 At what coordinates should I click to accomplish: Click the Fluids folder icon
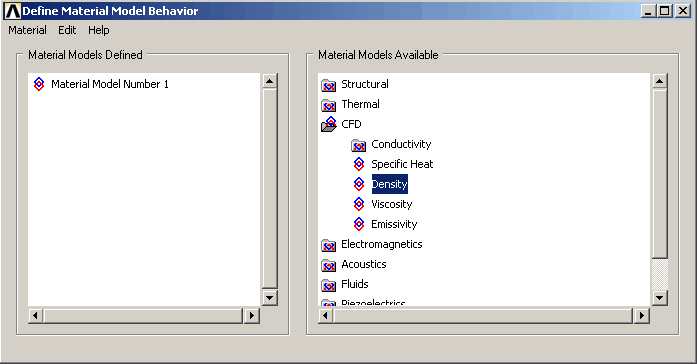tap(328, 285)
